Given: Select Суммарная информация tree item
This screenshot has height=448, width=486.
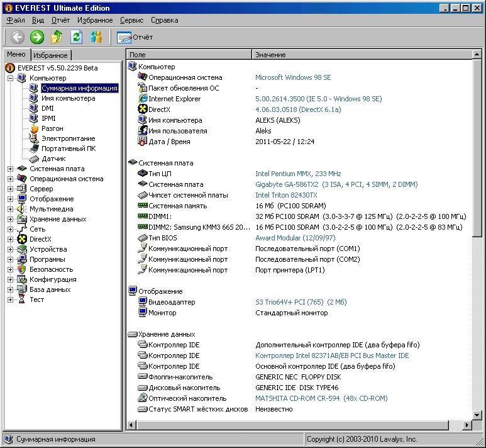Looking at the screenshot, I should [80, 88].
